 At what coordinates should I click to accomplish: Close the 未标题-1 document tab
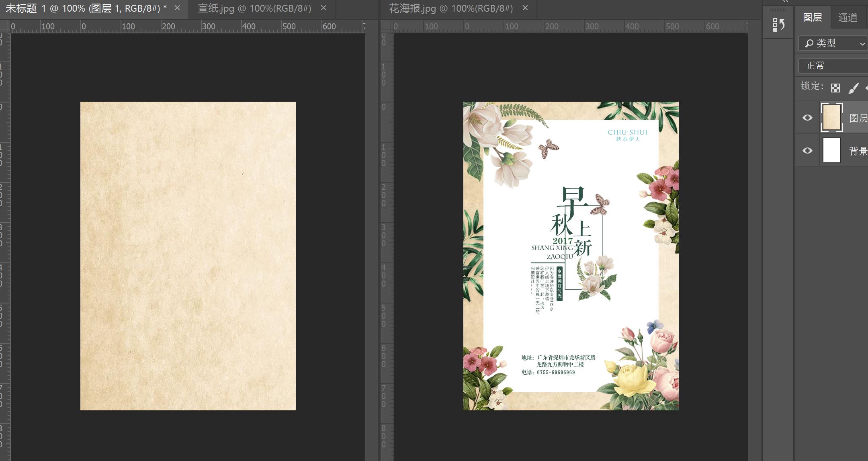coord(177,8)
